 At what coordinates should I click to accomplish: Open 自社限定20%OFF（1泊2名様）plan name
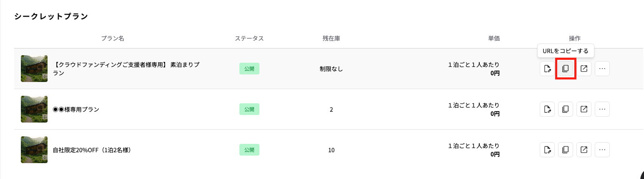pyautogui.click(x=92, y=150)
